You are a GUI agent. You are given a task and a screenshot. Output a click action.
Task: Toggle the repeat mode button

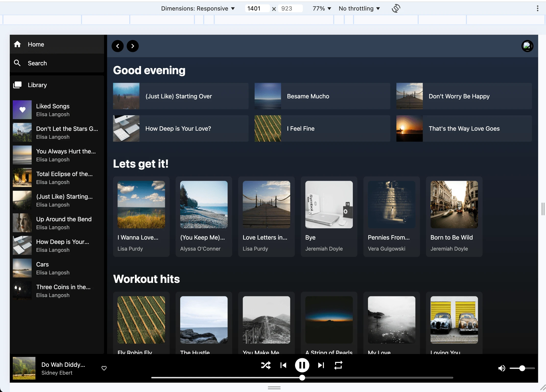[x=338, y=365]
